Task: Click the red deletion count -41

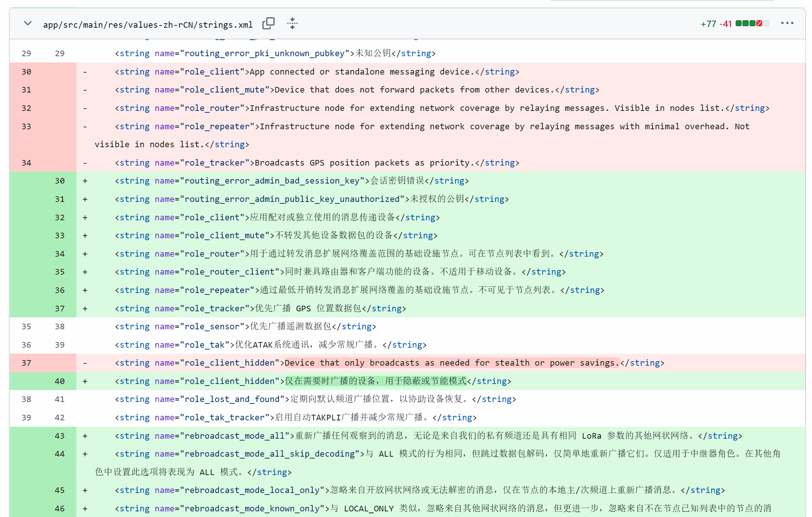Action: pyautogui.click(x=726, y=23)
